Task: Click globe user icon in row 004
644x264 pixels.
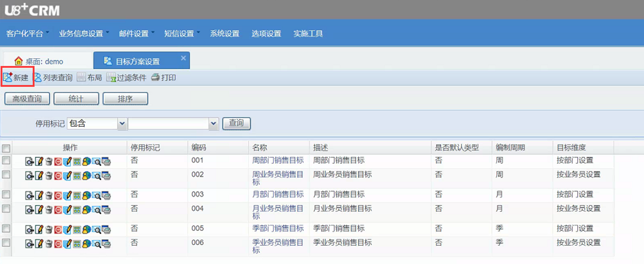Action: [x=86, y=209]
